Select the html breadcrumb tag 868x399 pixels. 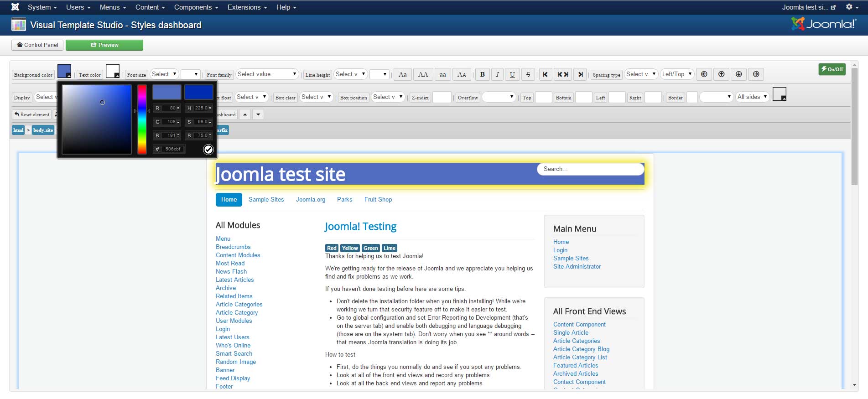tap(18, 130)
